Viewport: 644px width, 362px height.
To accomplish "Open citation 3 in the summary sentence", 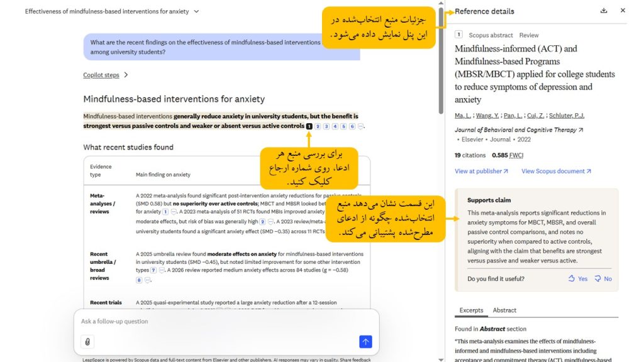I will click(326, 126).
